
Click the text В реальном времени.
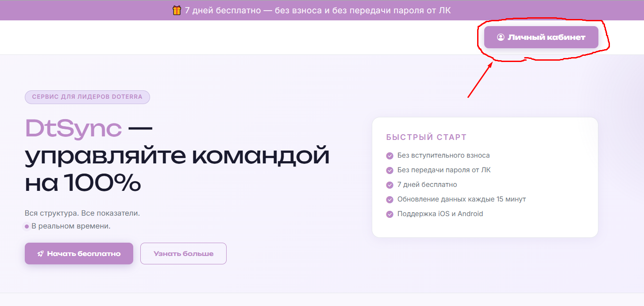71,226
